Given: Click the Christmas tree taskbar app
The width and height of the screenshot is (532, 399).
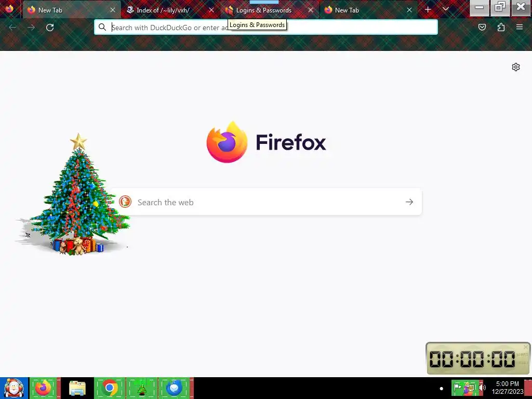Looking at the screenshot, I should [x=142, y=388].
